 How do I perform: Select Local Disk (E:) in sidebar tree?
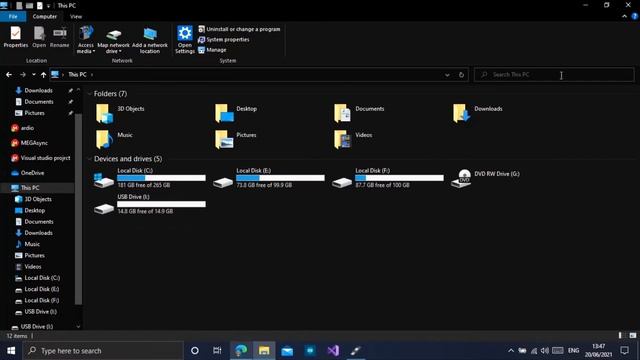(42, 289)
